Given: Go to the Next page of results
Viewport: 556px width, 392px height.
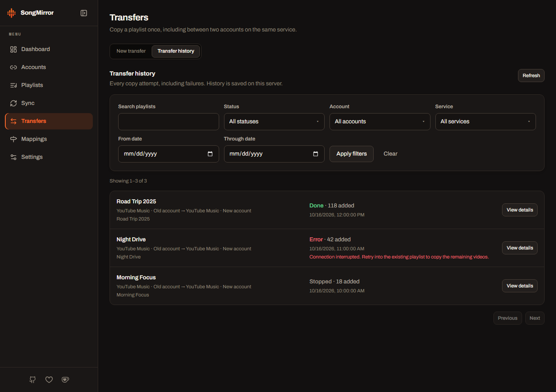Looking at the screenshot, I should click(535, 318).
